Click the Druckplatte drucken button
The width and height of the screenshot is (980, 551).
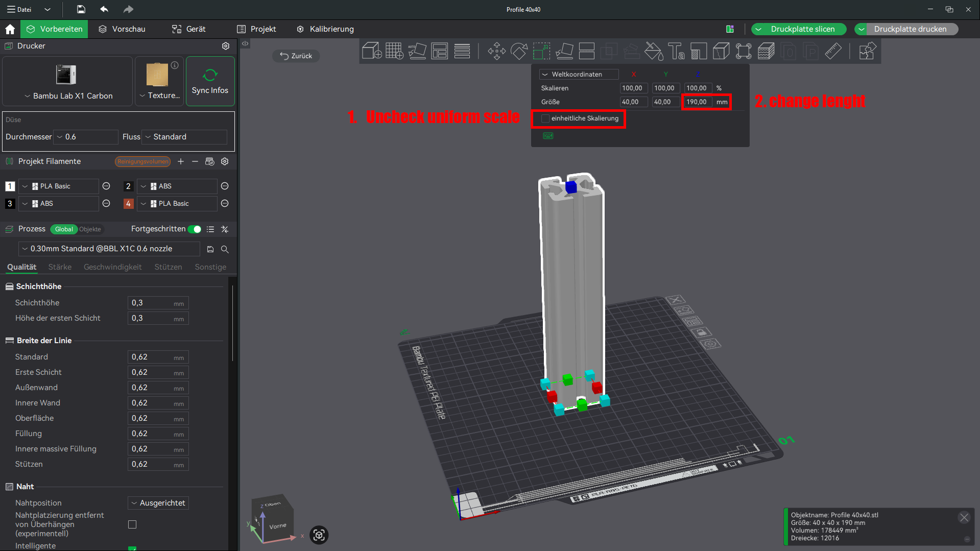(x=910, y=29)
